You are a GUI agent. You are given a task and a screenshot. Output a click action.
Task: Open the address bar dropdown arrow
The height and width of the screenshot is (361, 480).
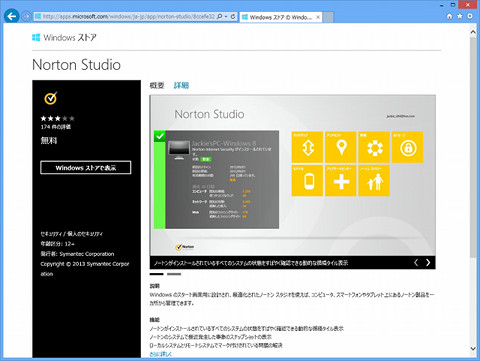coord(226,16)
